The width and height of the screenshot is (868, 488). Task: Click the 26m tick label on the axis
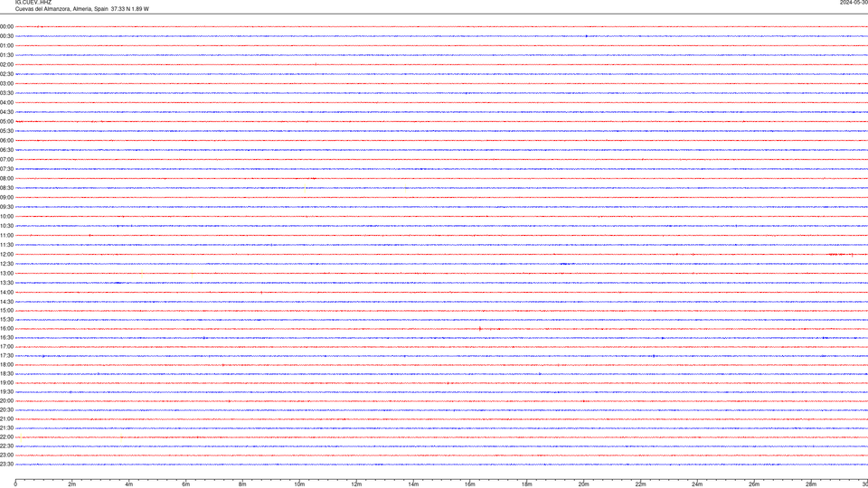tap(754, 484)
